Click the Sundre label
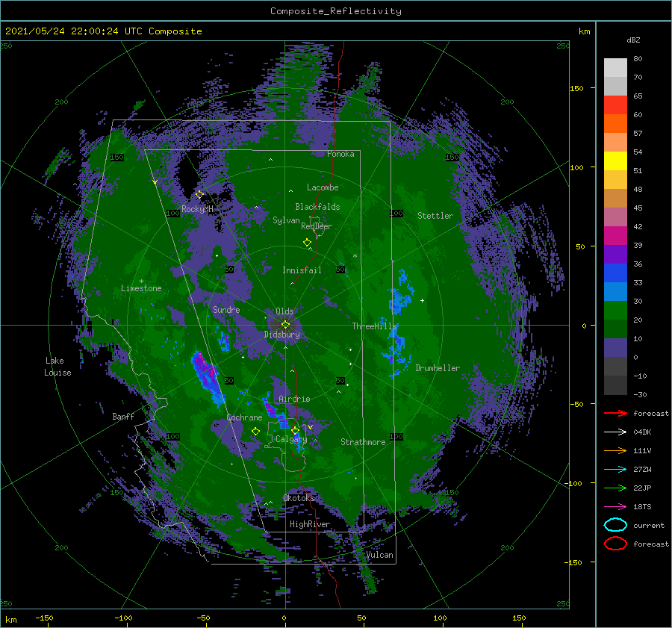The width and height of the screenshot is (672, 628). [x=226, y=309]
